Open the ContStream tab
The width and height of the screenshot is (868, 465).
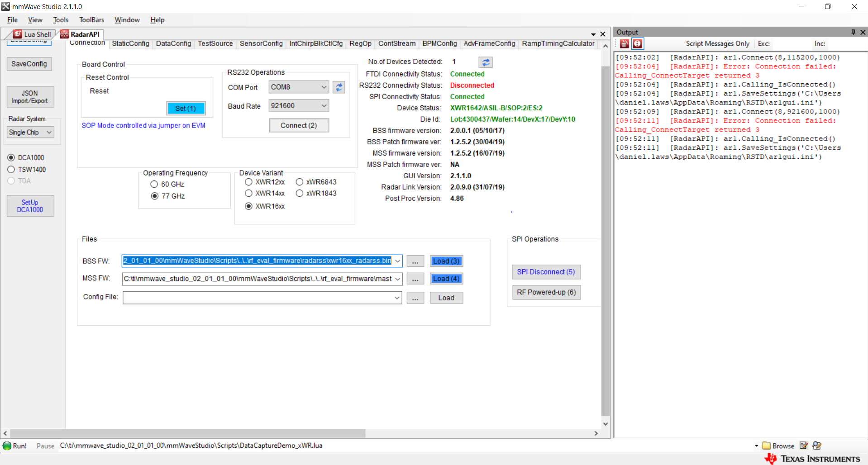pyautogui.click(x=397, y=43)
